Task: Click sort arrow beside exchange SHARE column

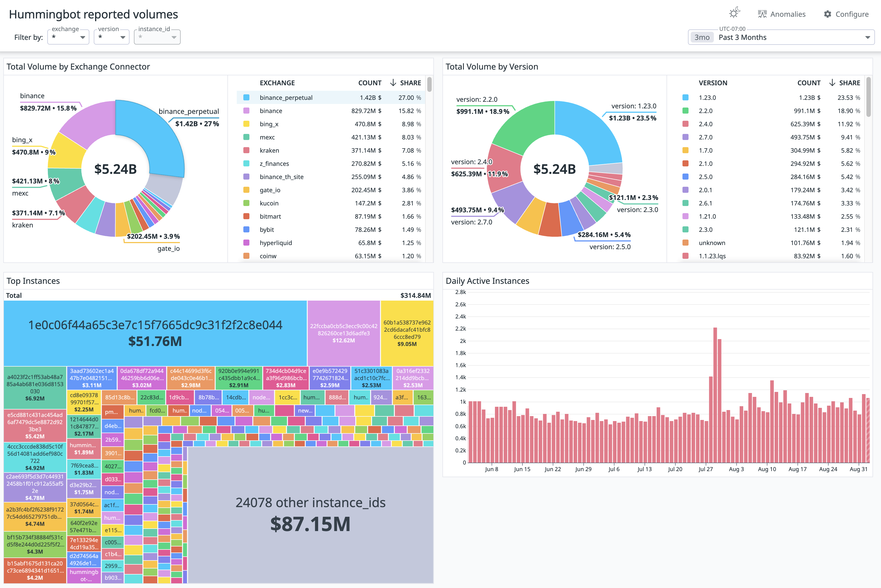Action: click(x=393, y=83)
